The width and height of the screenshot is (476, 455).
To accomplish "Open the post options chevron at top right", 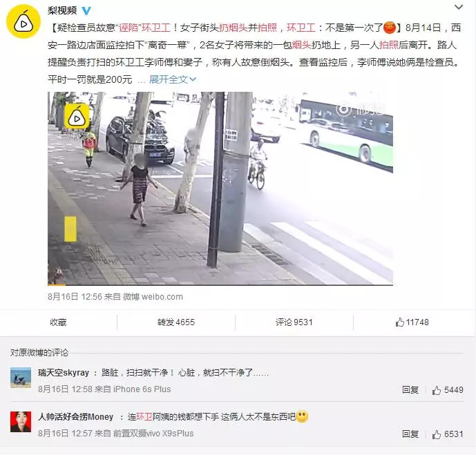I will 459,7.
